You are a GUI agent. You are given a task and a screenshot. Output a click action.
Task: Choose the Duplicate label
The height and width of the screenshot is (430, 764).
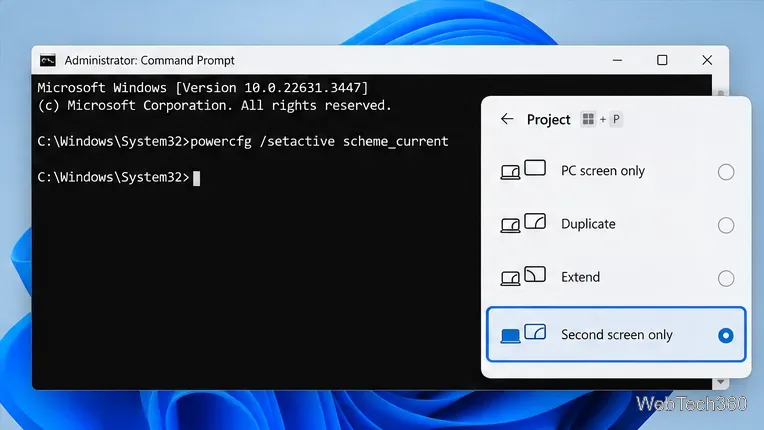[x=588, y=224]
